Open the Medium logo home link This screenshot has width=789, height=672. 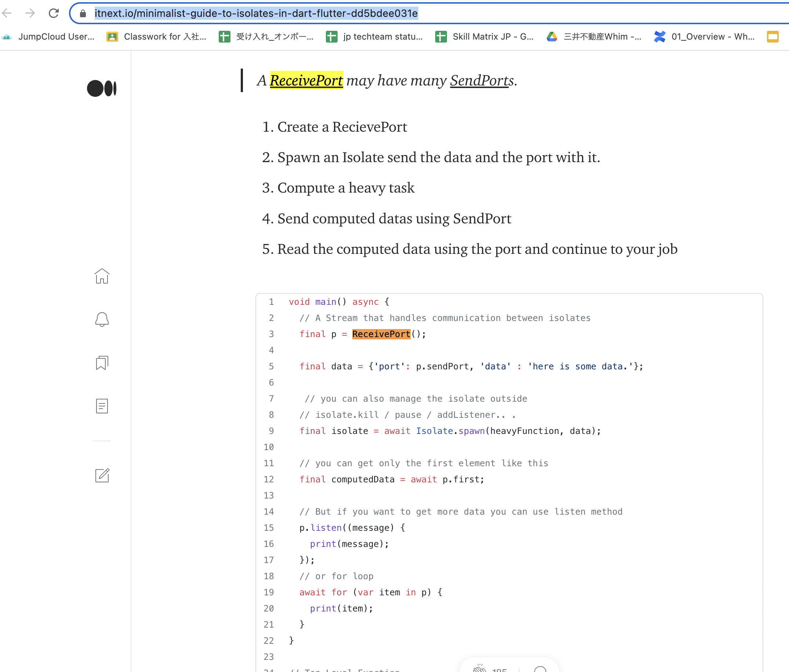coord(102,88)
